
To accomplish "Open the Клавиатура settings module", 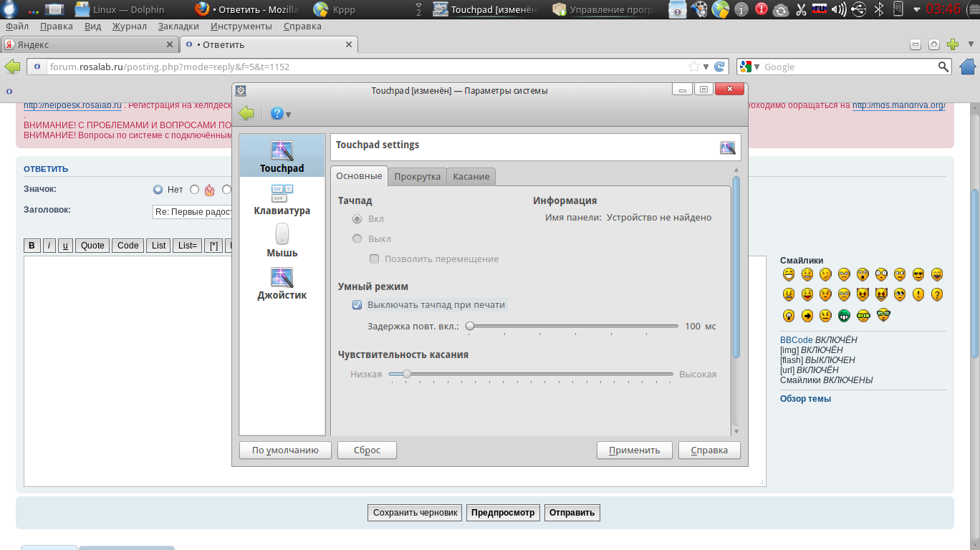I will coord(282,199).
